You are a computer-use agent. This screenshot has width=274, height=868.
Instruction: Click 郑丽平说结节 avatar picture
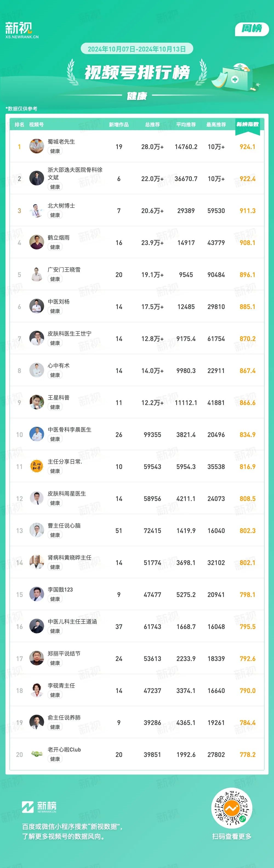pyautogui.click(x=36, y=659)
